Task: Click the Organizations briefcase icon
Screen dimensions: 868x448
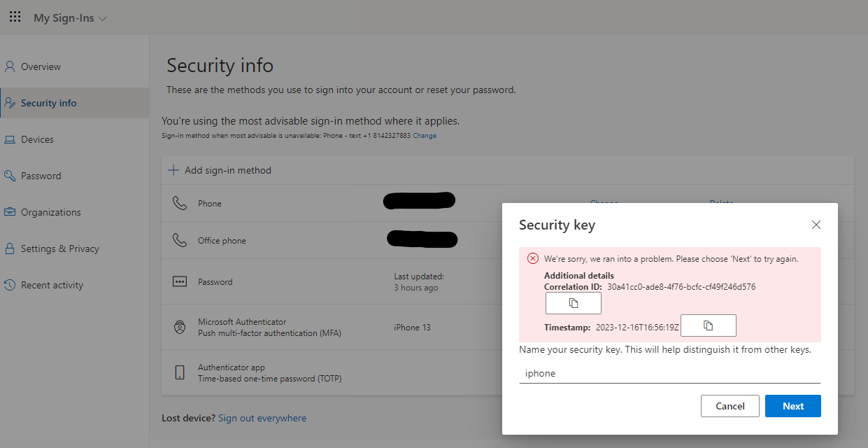Action: pyautogui.click(x=10, y=212)
